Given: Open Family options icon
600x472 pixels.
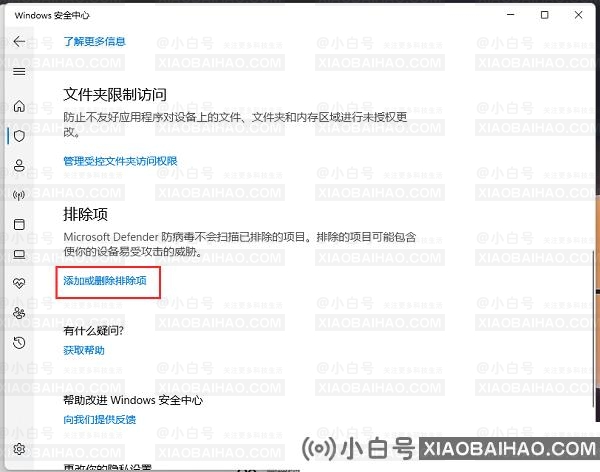Looking at the screenshot, I should 19,313.
